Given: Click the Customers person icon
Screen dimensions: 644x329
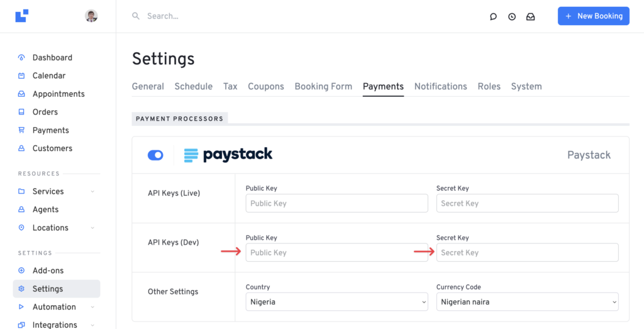Looking at the screenshot, I should coord(21,148).
